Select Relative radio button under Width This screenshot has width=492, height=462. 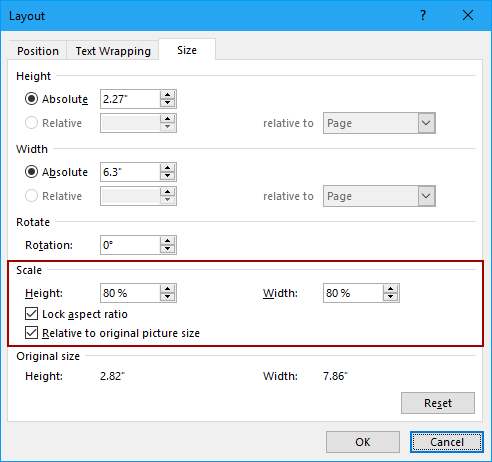pos(31,196)
